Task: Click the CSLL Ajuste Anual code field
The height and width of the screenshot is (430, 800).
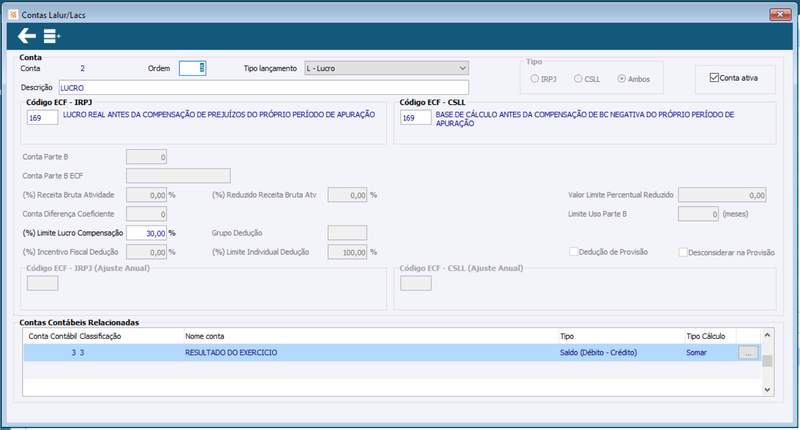Action: click(x=416, y=283)
